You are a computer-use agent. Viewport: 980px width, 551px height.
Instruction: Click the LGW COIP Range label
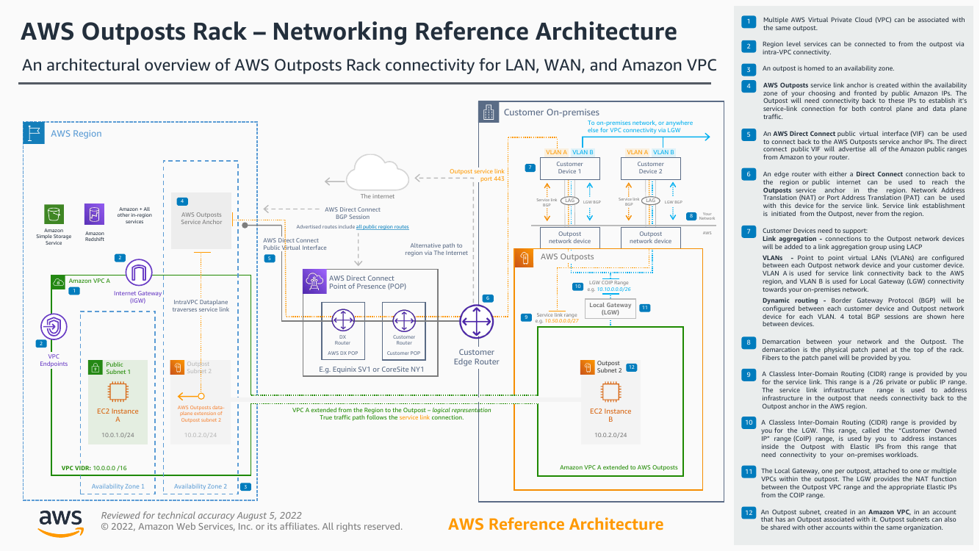click(609, 284)
